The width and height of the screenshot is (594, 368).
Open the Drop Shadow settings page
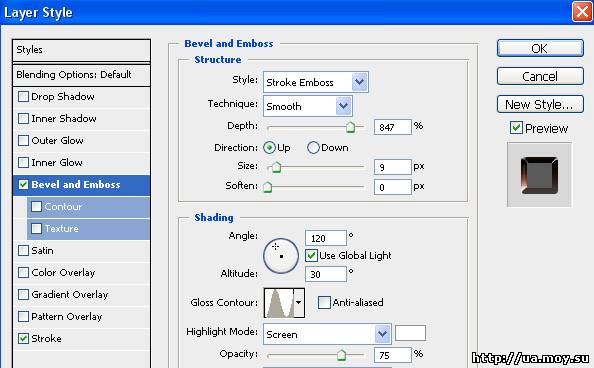coord(63,97)
